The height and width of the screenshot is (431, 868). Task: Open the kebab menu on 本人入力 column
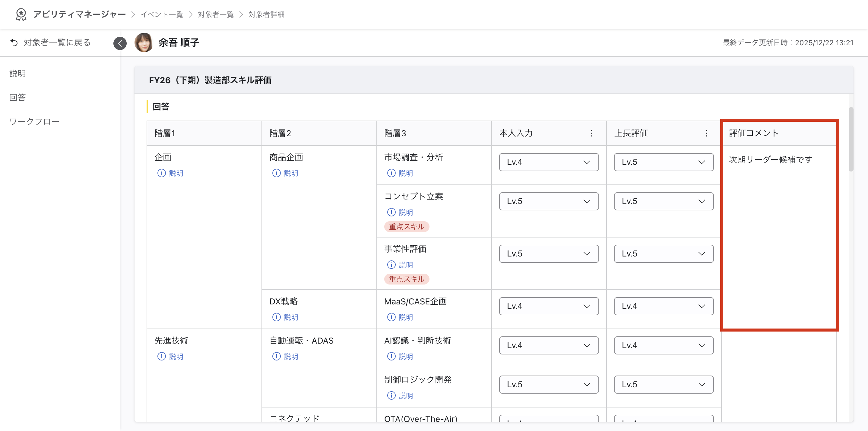[x=591, y=133]
